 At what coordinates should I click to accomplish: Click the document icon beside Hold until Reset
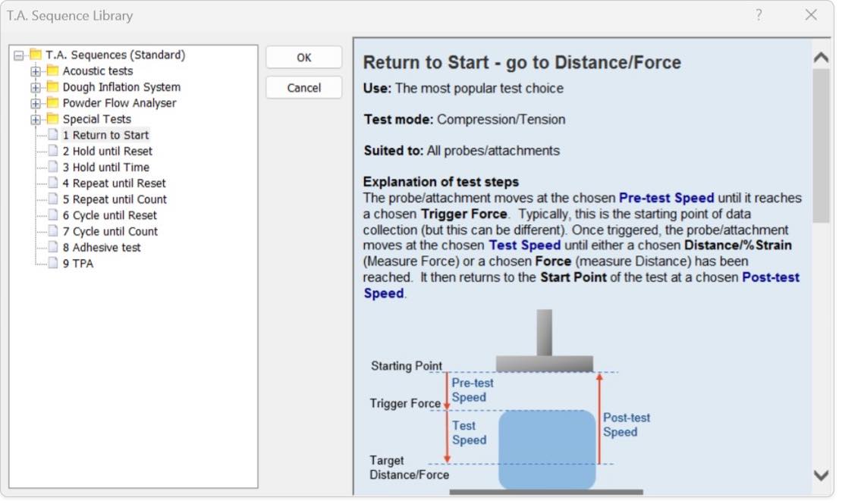[53, 151]
